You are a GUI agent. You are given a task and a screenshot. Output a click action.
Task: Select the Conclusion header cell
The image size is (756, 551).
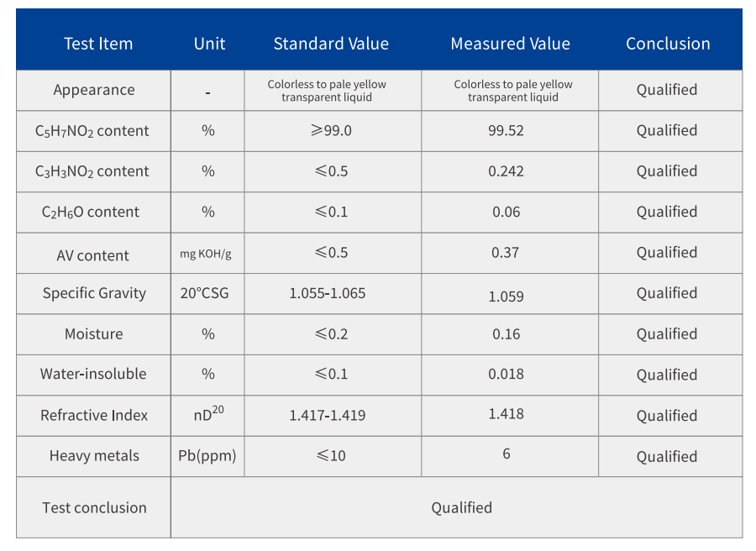(668, 44)
